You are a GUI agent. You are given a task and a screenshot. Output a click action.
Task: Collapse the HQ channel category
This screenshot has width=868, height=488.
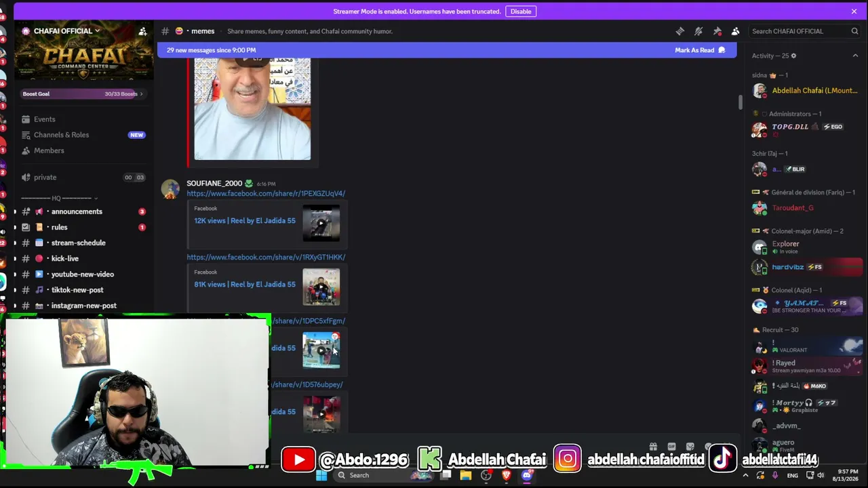59,198
